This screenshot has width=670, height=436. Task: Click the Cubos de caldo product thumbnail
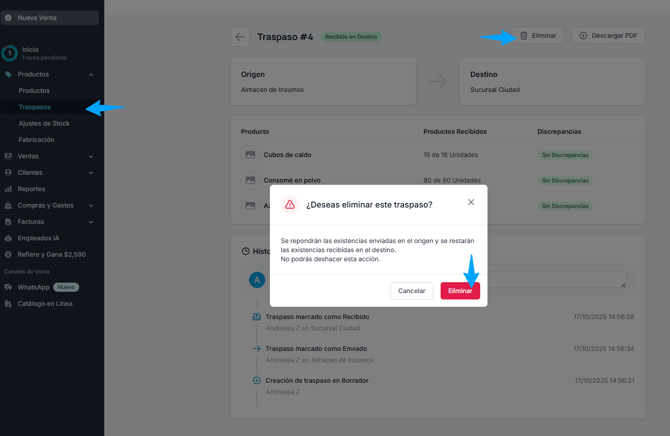(x=250, y=155)
